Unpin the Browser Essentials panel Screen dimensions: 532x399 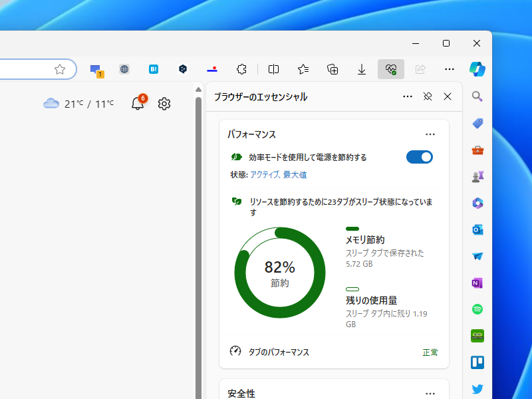click(426, 96)
